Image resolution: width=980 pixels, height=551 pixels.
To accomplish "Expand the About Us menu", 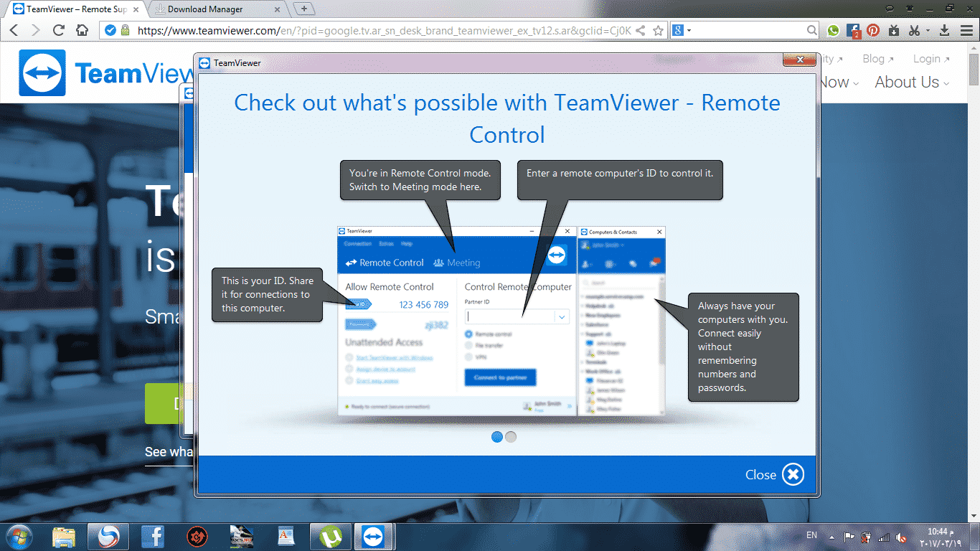I will [911, 83].
